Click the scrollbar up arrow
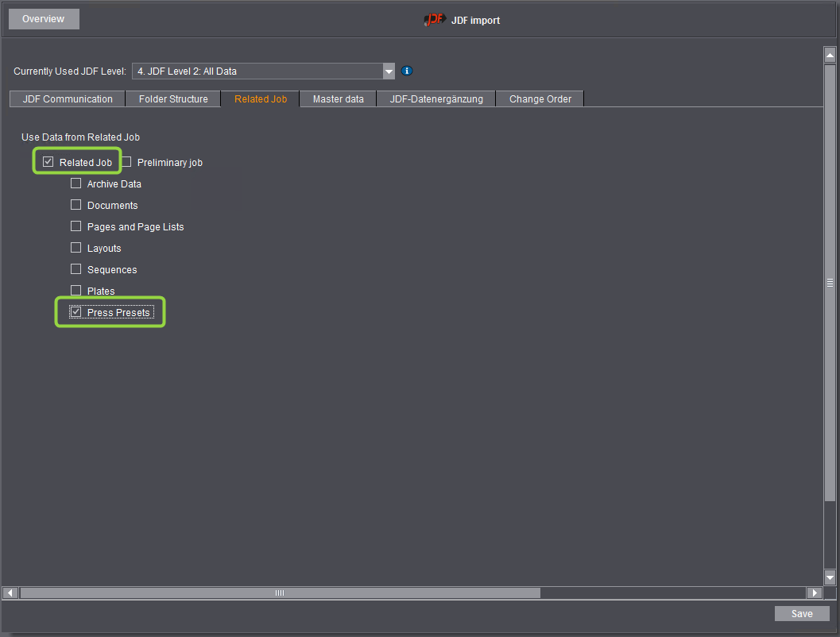This screenshot has height=637, width=840. (x=830, y=54)
